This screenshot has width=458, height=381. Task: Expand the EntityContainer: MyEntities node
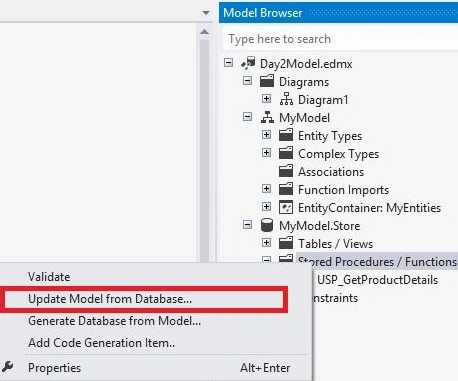coord(266,206)
